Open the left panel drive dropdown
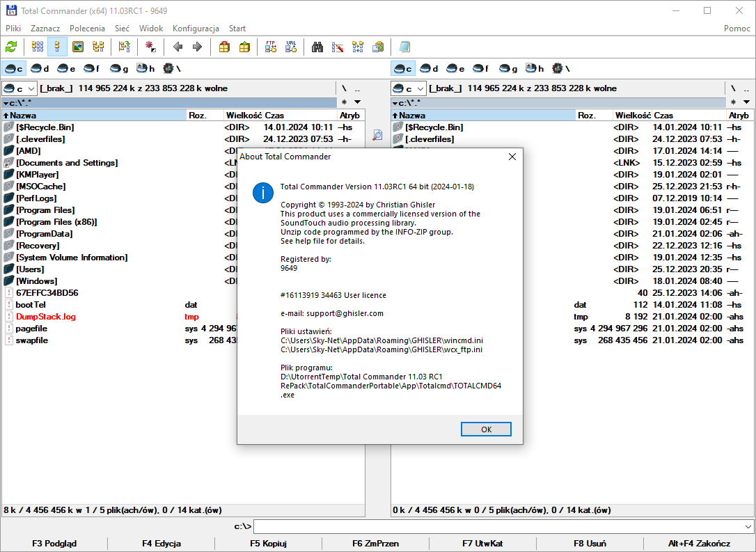Viewport: 756px width, 552px height. click(x=19, y=88)
